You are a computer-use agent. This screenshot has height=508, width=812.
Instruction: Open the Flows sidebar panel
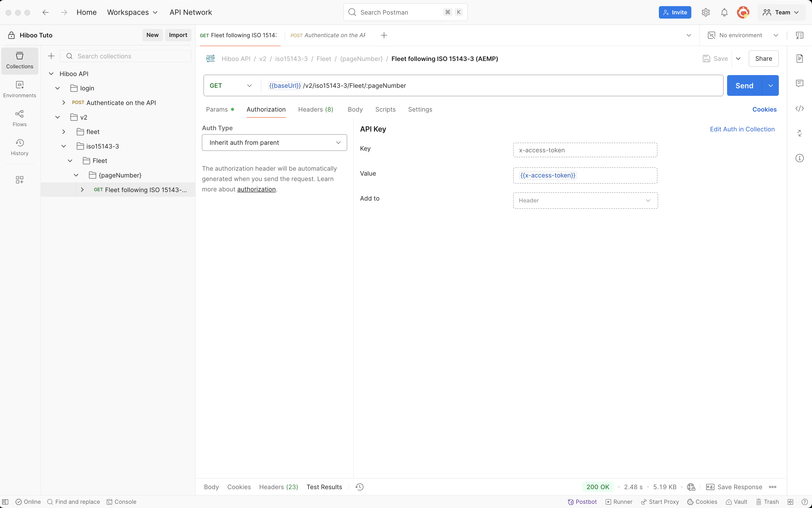pyautogui.click(x=20, y=118)
